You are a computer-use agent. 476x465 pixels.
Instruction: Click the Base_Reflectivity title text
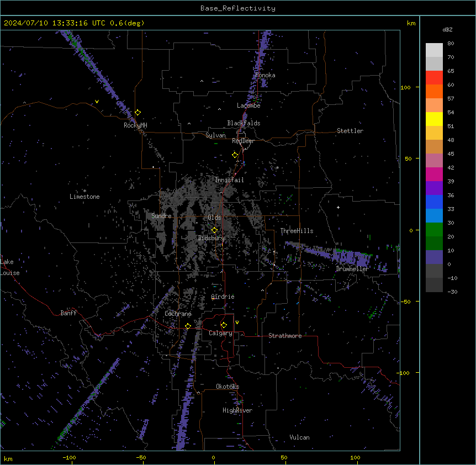(238, 8)
